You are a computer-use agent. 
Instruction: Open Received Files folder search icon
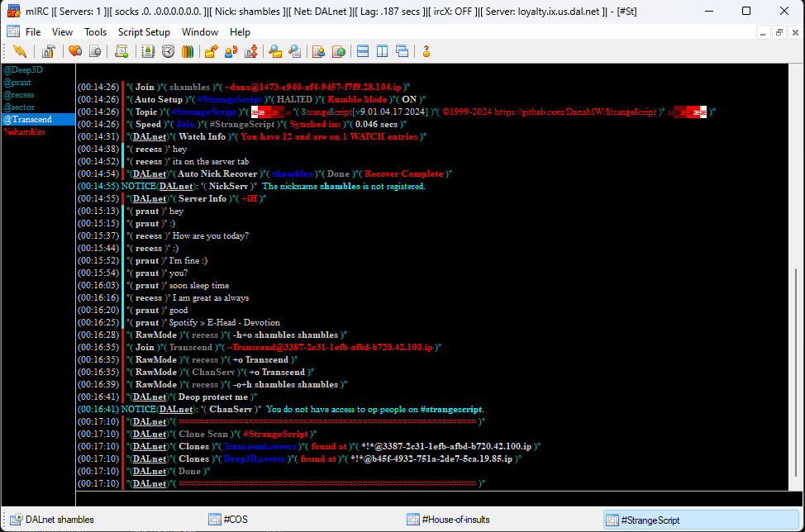pyautogui.click(x=275, y=51)
